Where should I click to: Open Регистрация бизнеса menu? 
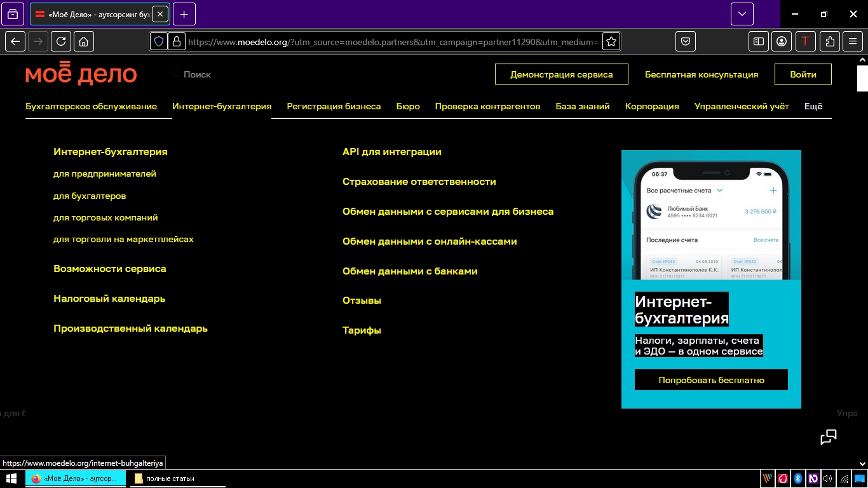tap(334, 106)
